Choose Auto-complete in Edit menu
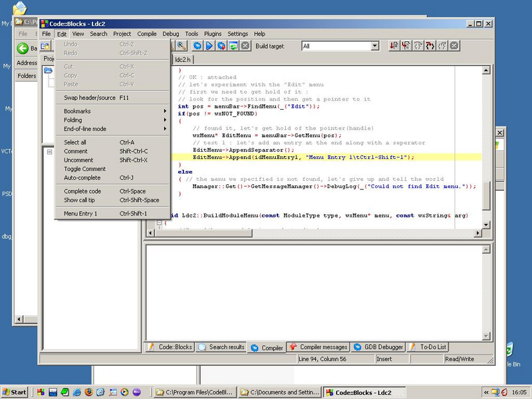 112,178
